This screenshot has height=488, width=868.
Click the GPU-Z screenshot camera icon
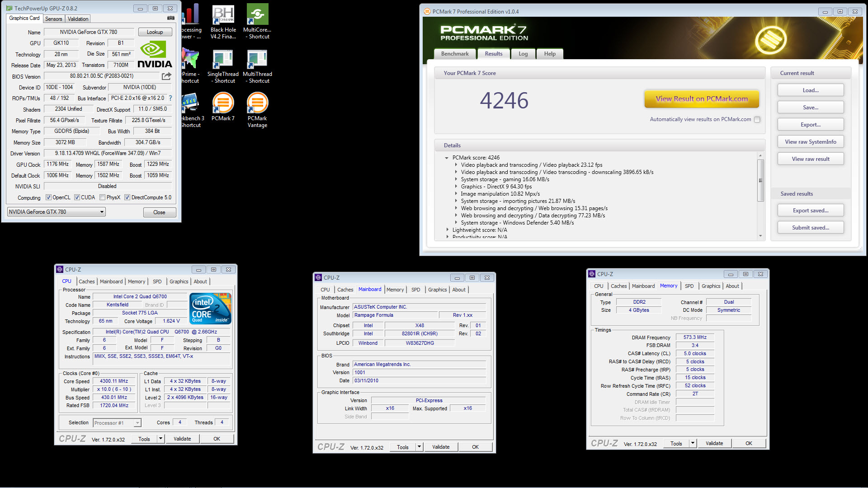(x=171, y=18)
